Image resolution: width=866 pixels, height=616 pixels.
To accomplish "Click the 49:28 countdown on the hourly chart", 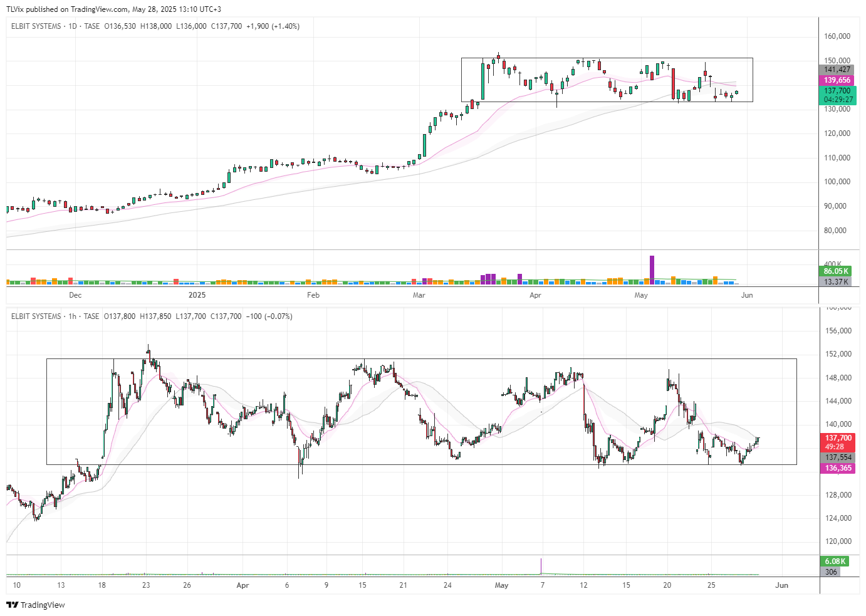I will (x=838, y=447).
